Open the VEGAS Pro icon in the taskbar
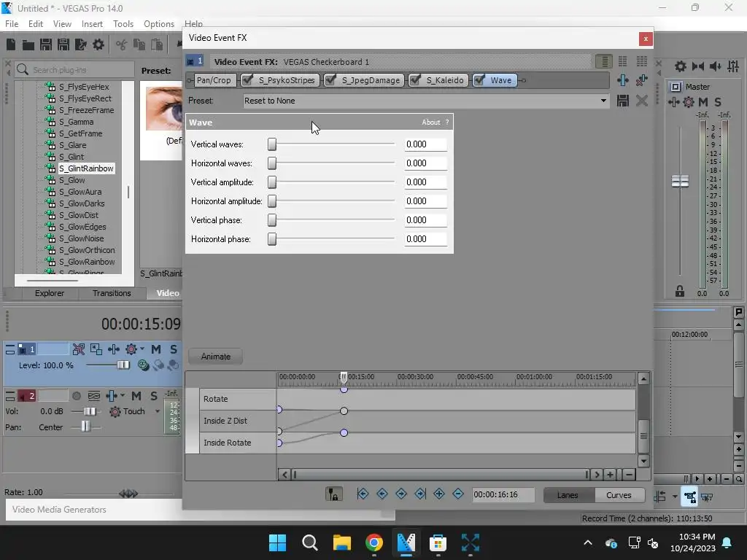This screenshot has height=560, width=747. pyautogui.click(x=406, y=542)
